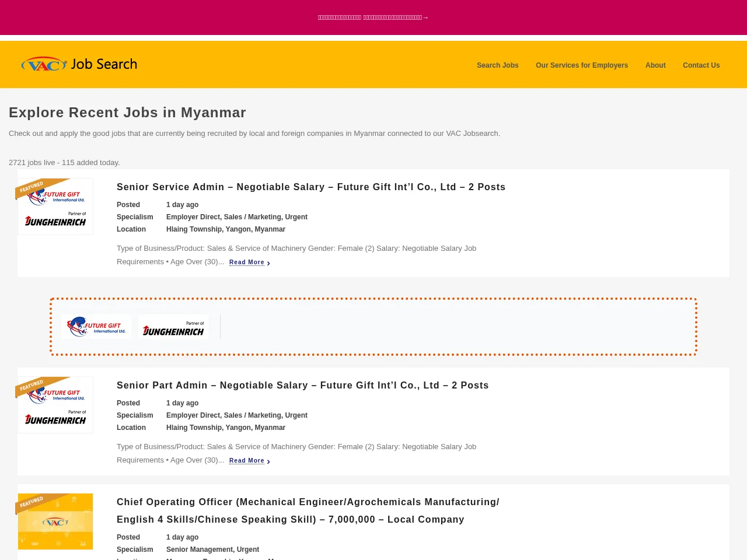Click Senior Part Admin company logo thumbnail

point(55,405)
